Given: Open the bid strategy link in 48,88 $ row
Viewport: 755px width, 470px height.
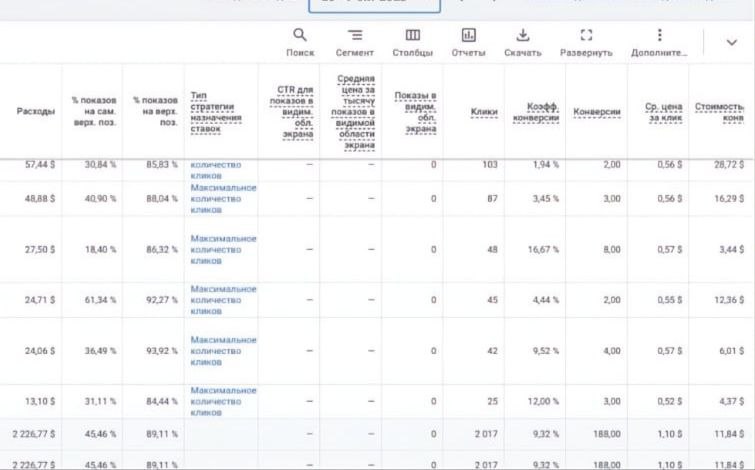Looking at the screenshot, I should coord(223,198).
